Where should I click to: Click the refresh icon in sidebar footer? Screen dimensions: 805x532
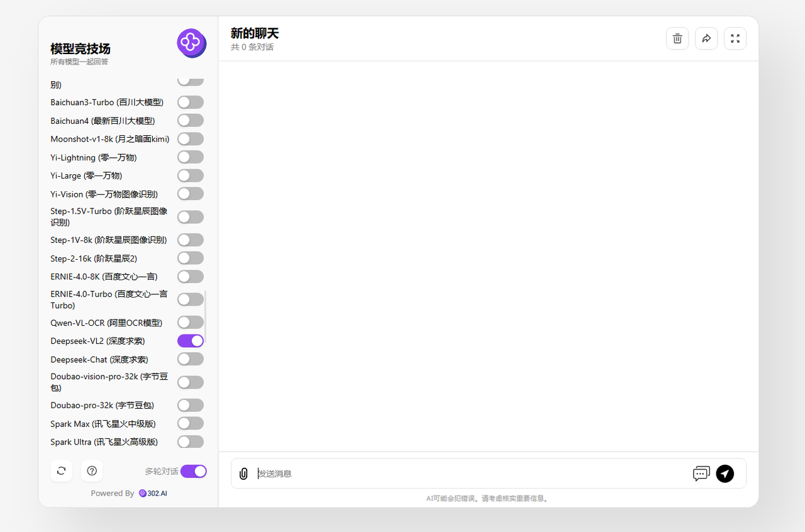pyautogui.click(x=61, y=470)
